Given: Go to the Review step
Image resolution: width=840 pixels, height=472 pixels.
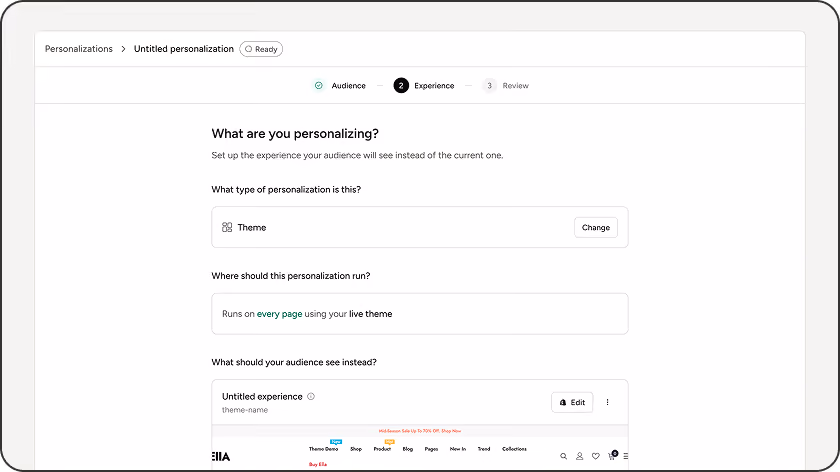Looking at the screenshot, I should tap(515, 86).
